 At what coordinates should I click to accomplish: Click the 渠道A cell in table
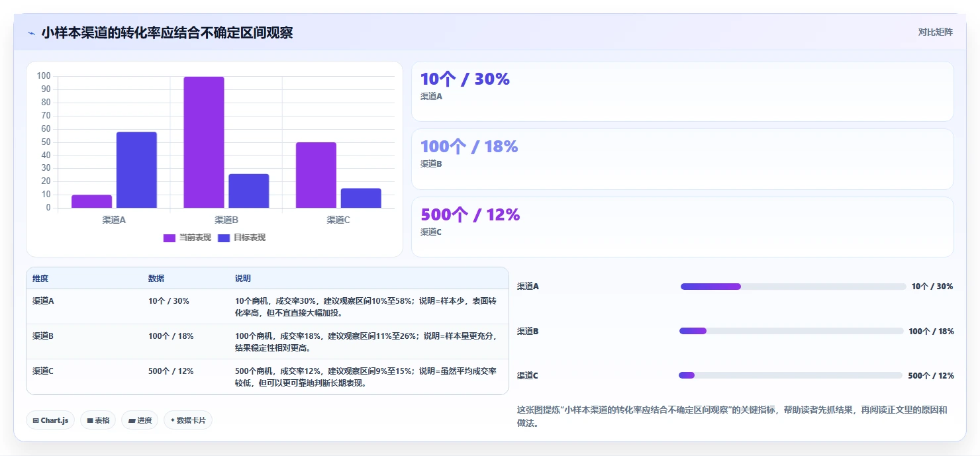click(x=43, y=300)
